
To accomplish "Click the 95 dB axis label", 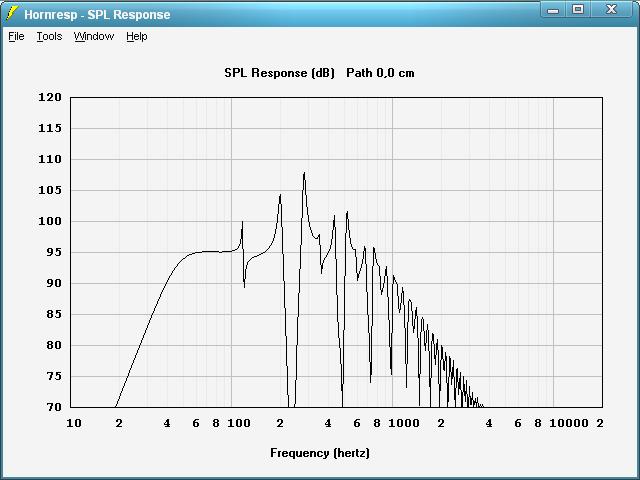I will 54,252.
